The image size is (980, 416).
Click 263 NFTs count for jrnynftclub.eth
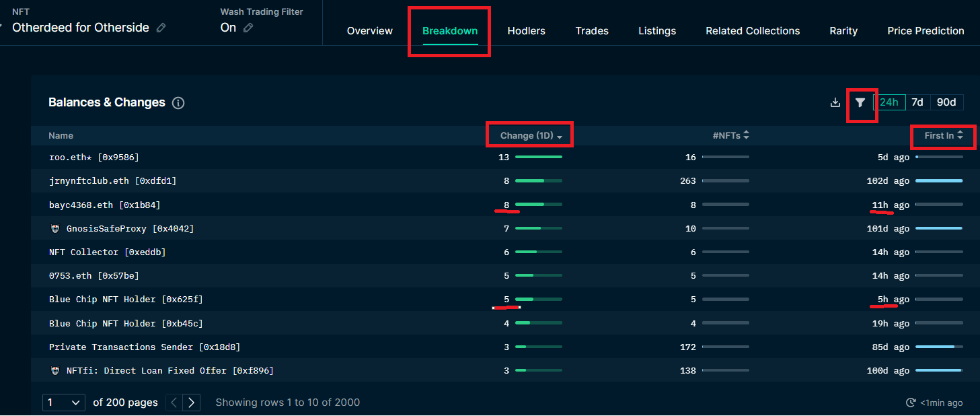688,181
